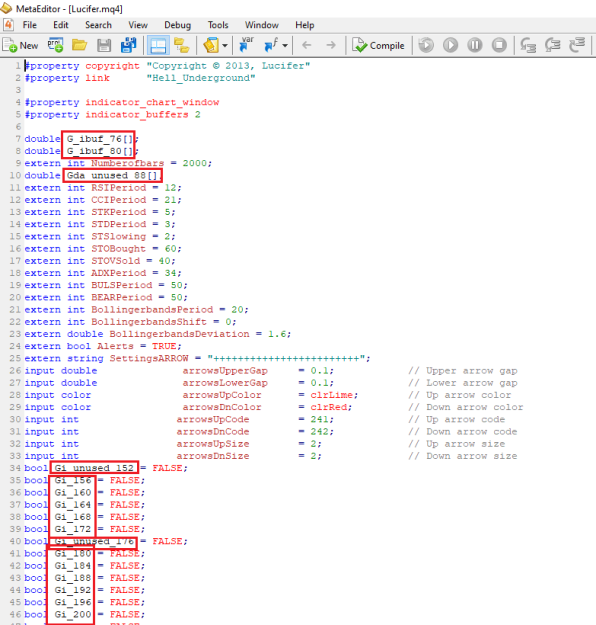Click the ADXPeriod variable name
Screen dimensions: 596x625
118,273
